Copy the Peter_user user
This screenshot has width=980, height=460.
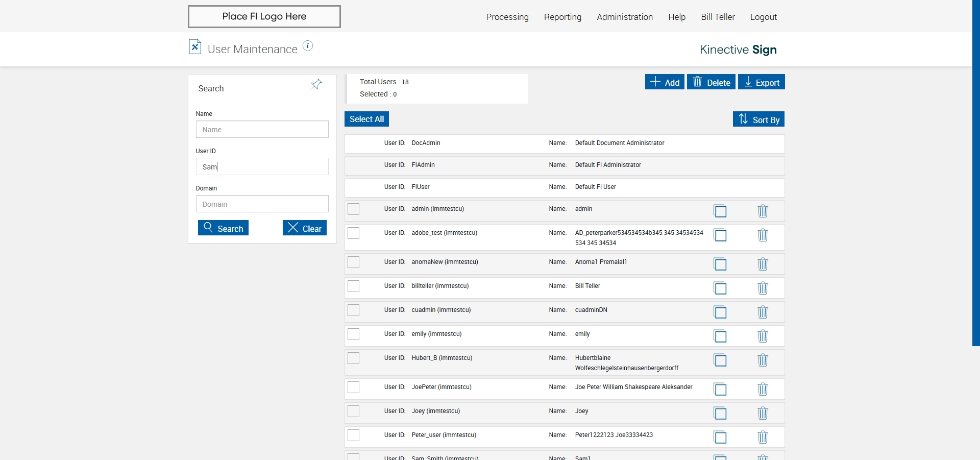[x=720, y=437]
